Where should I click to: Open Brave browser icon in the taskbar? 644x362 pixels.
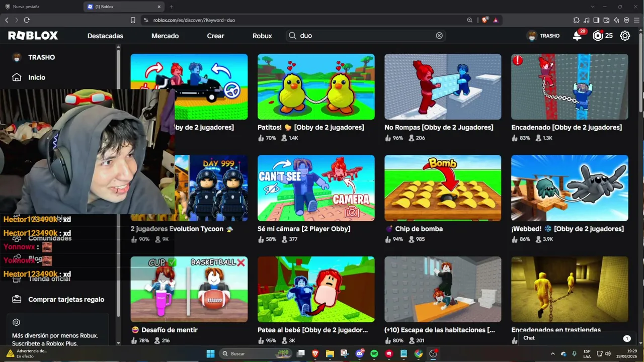pos(315,353)
